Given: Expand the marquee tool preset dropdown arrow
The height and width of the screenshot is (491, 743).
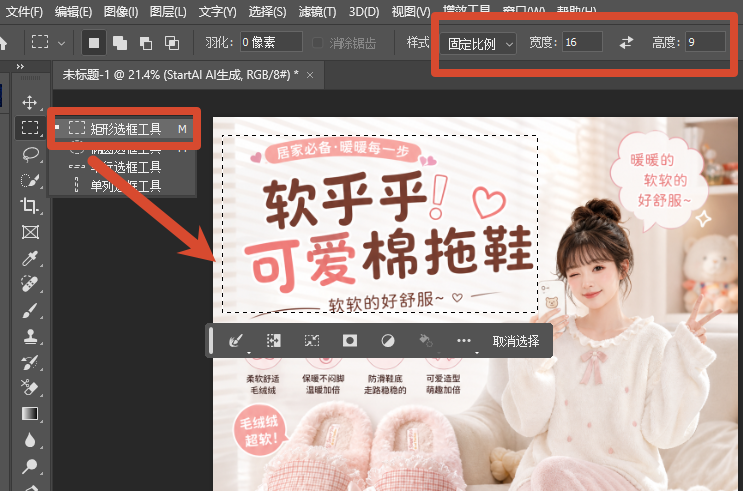Looking at the screenshot, I should 61,43.
